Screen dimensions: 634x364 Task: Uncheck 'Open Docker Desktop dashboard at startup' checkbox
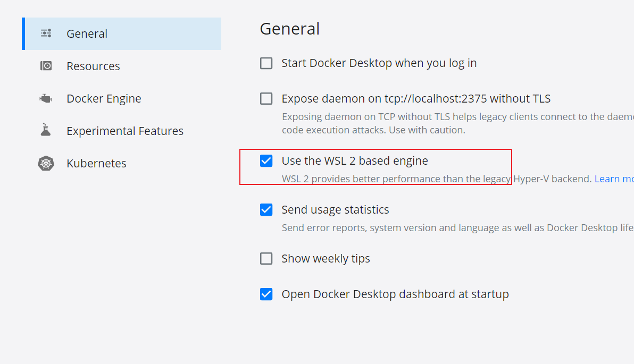coord(266,294)
